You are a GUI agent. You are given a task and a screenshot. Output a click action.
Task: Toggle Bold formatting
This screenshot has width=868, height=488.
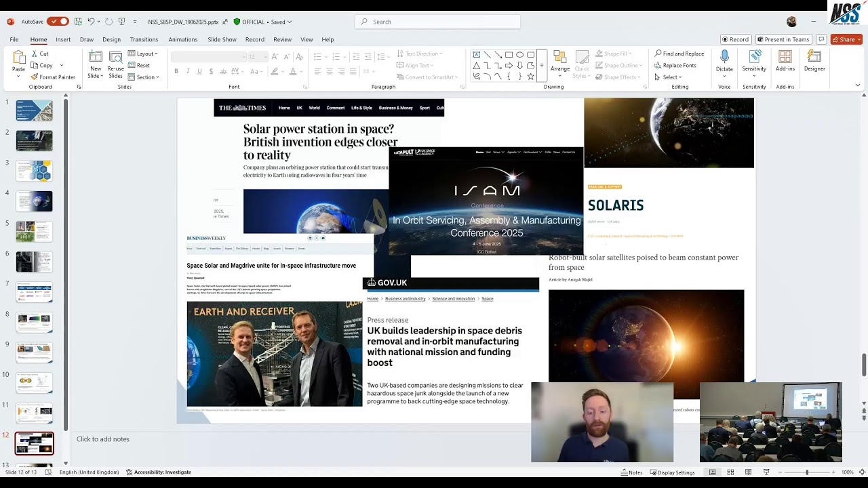(x=176, y=71)
